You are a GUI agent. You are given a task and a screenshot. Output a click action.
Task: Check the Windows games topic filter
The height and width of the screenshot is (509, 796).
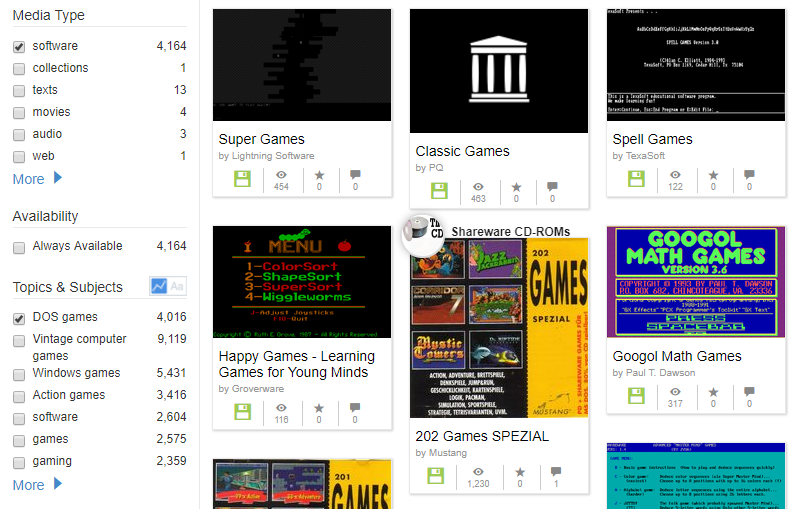click(x=19, y=375)
